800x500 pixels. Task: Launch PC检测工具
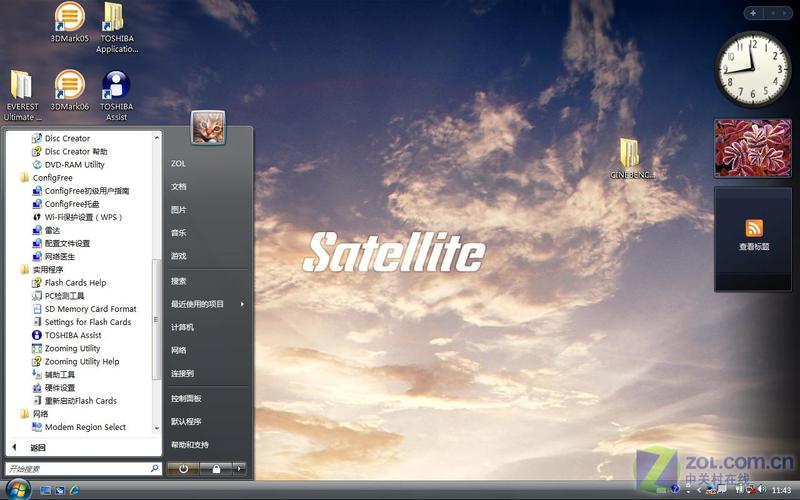[58, 296]
